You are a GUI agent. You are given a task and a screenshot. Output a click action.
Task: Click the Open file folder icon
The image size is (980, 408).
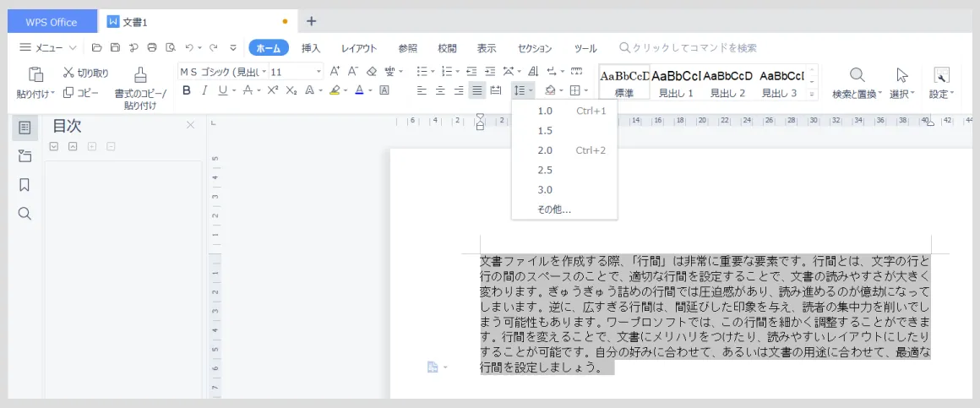[x=96, y=47]
